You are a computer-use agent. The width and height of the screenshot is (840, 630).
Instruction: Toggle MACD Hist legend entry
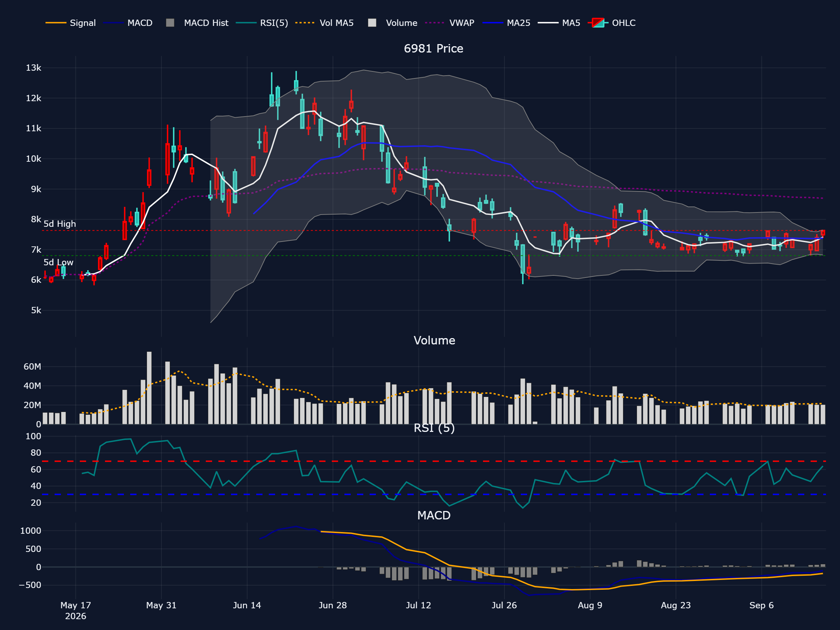(x=197, y=23)
